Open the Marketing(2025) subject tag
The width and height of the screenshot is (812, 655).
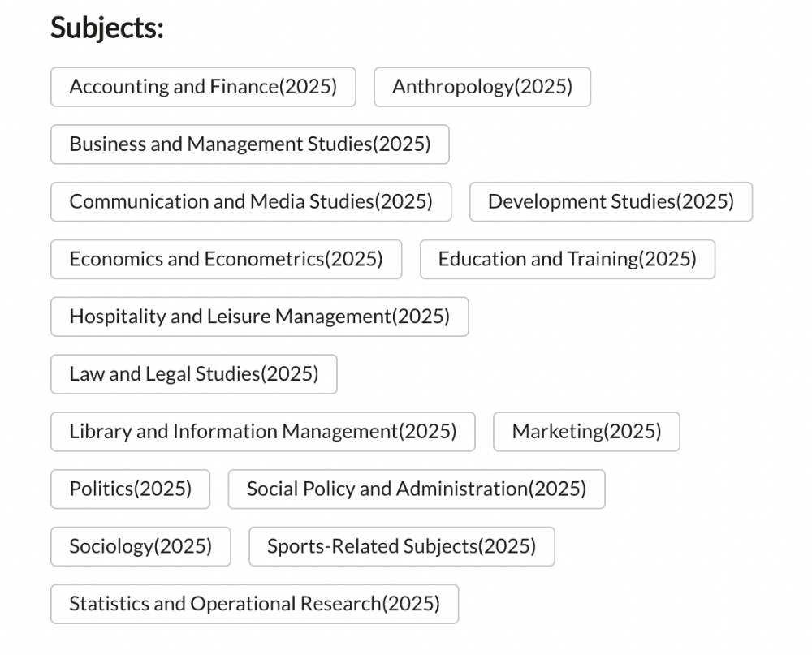point(586,432)
